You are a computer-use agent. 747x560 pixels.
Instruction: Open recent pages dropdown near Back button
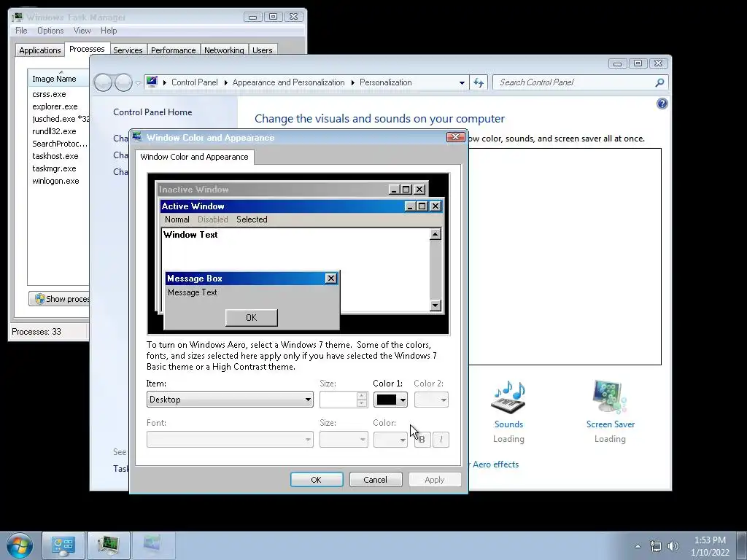pyautogui.click(x=138, y=83)
